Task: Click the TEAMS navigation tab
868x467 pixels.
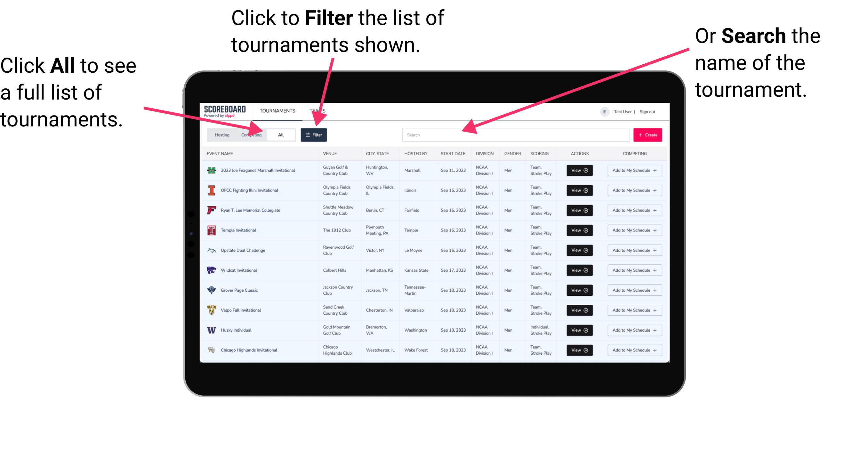Action: click(x=319, y=110)
